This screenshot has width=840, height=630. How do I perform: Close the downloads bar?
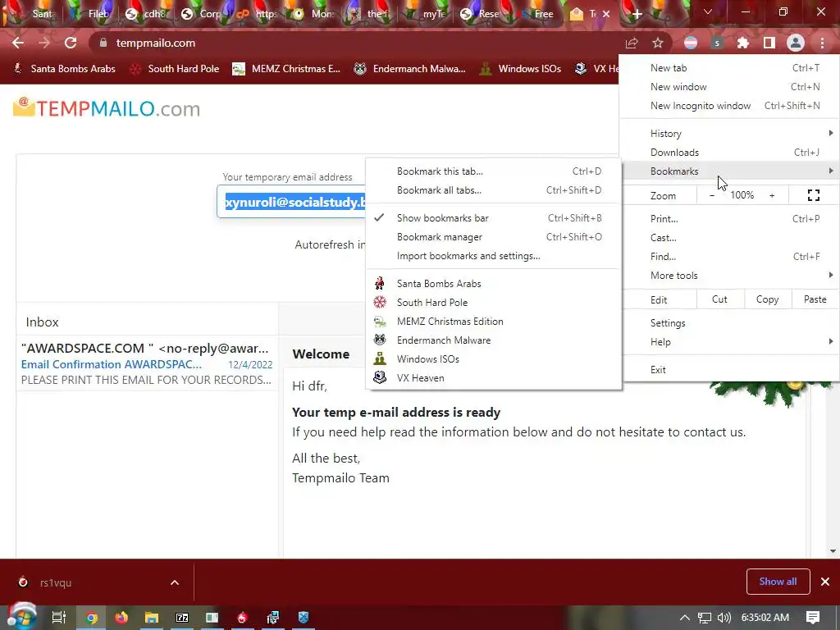click(825, 582)
